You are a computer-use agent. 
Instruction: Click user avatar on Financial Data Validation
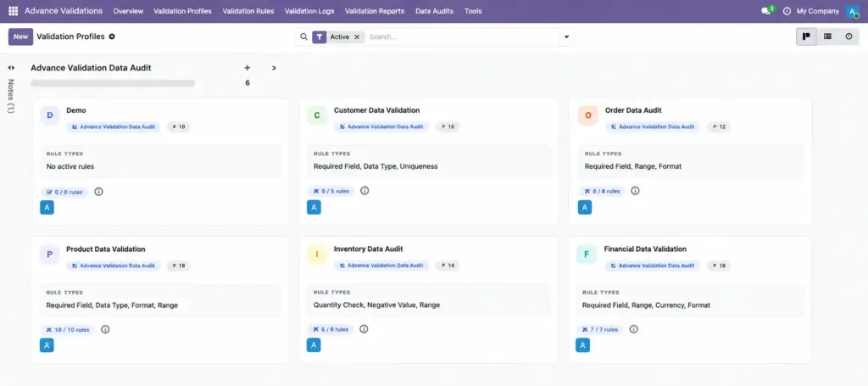(583, 345)
